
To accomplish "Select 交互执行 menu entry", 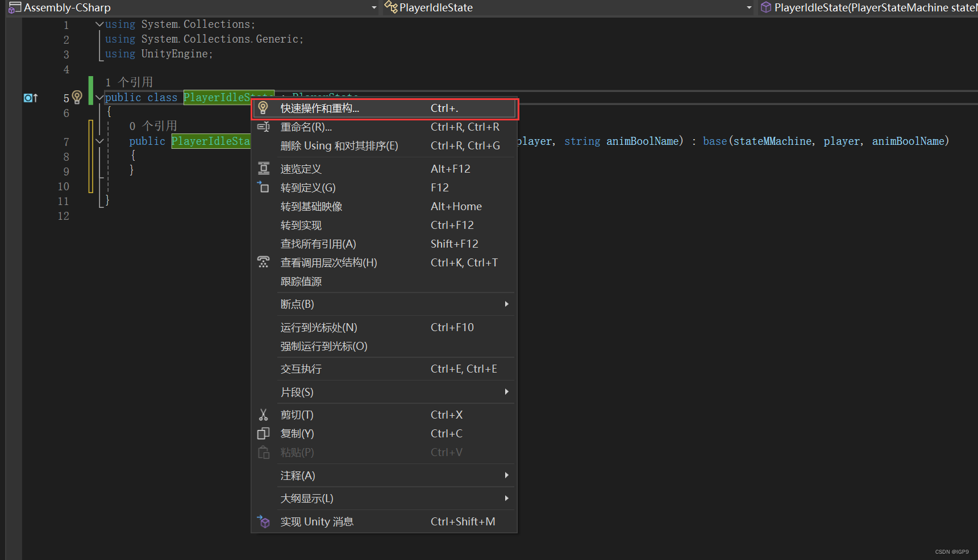I will click(384, 369).
